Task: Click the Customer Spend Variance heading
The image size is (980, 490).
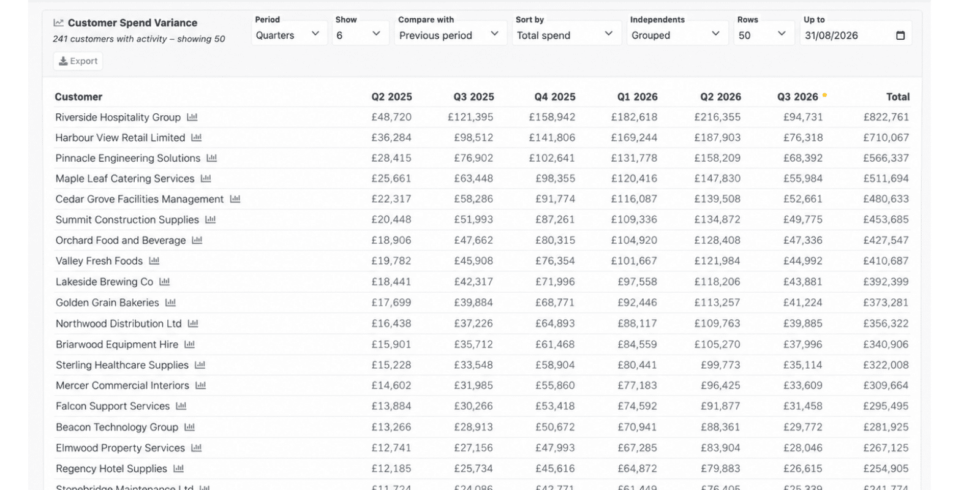Action: 132,23
